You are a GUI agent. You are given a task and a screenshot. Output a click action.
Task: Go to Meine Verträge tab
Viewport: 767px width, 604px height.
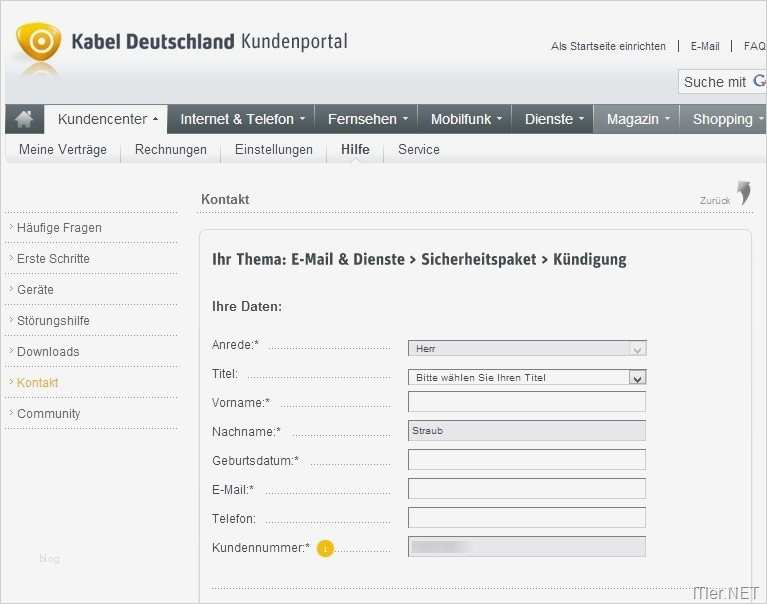coord(63,150)
